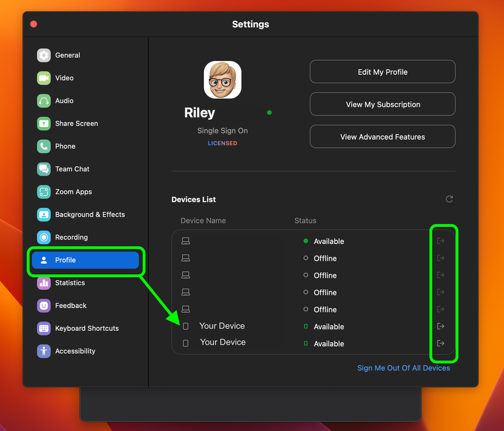Click Riley's profile picture
The width and height of the screenshot is (504, 431).
coord(222,80)
